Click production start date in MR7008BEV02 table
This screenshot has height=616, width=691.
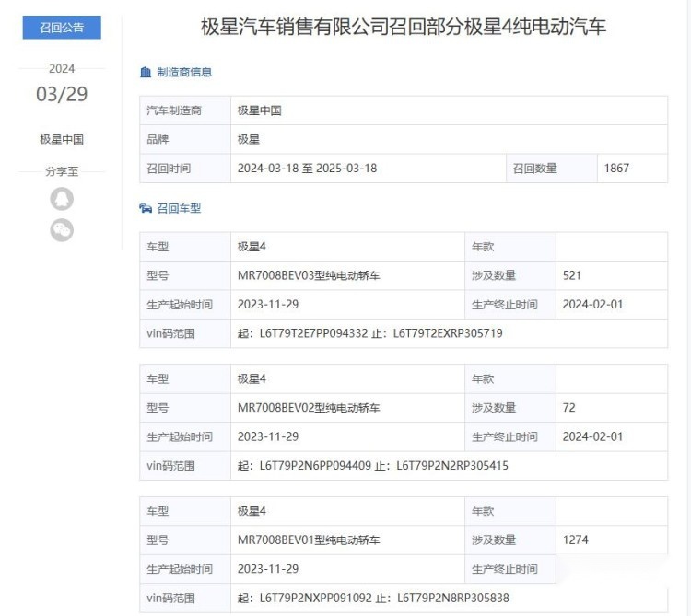click(268, 436)
